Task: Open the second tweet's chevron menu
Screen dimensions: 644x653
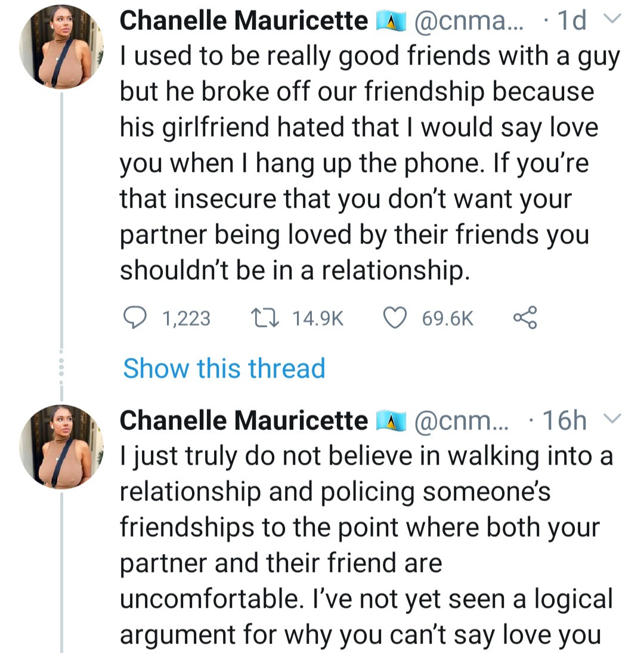Action: click(612, 418)
